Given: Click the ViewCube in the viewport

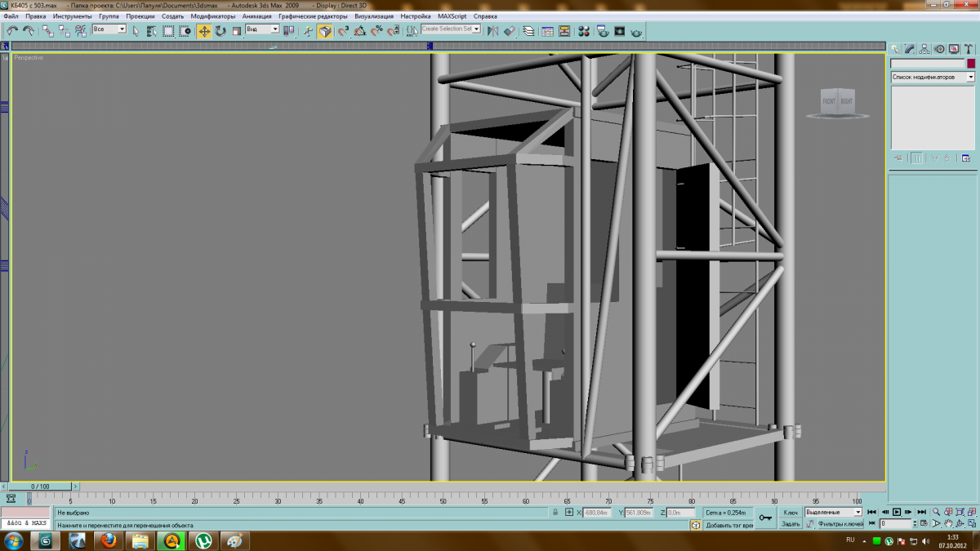Looking at the screenshot, I should [838, 101].
